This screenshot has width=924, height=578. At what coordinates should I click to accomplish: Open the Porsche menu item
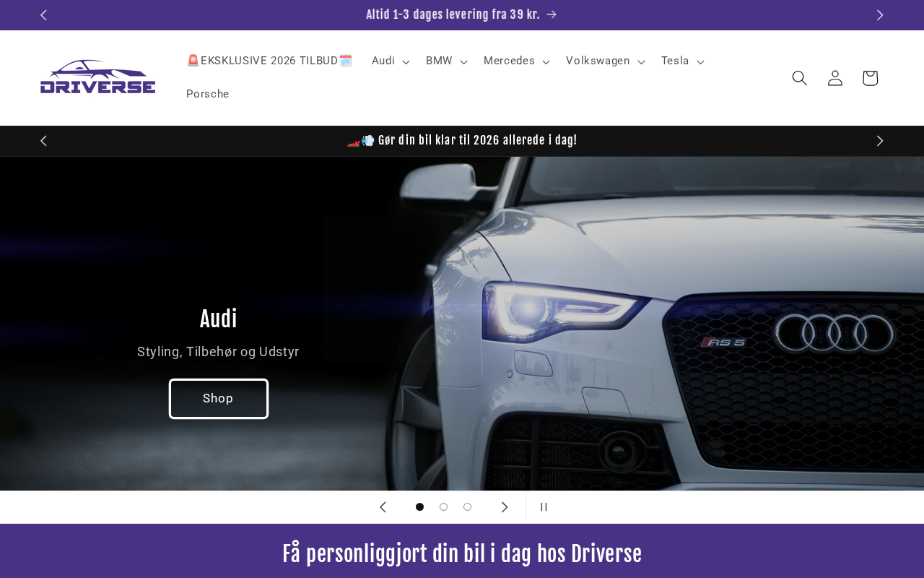(208, 95)
